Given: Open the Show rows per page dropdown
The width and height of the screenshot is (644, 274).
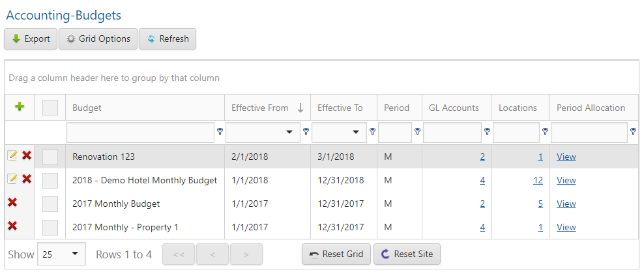Looking at the screenshot, I should pyautogui.click(x=62, y=254).
